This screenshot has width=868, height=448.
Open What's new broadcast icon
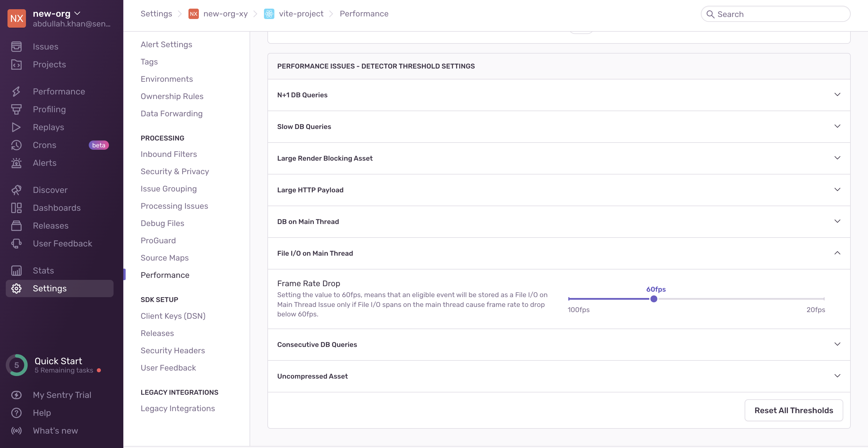[16, 430]
